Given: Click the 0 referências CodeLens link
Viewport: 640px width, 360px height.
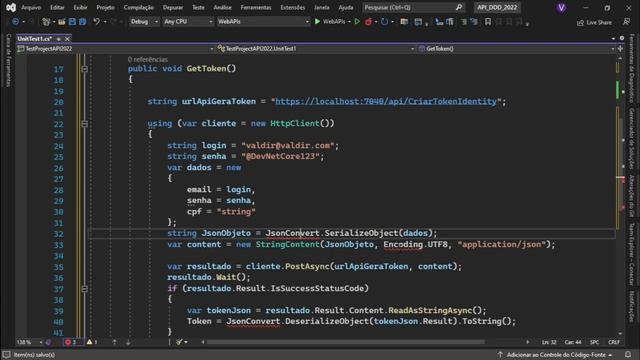Looking at the screenshot, I should click(x=148, y=60).
